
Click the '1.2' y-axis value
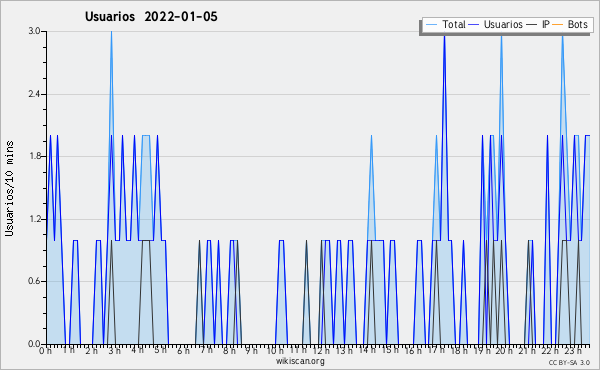[34, 219]
